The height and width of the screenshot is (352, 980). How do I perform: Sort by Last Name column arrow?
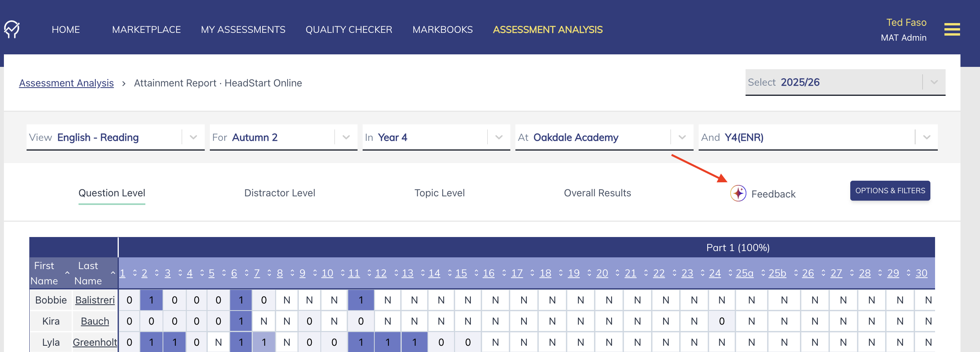[113, 273]
